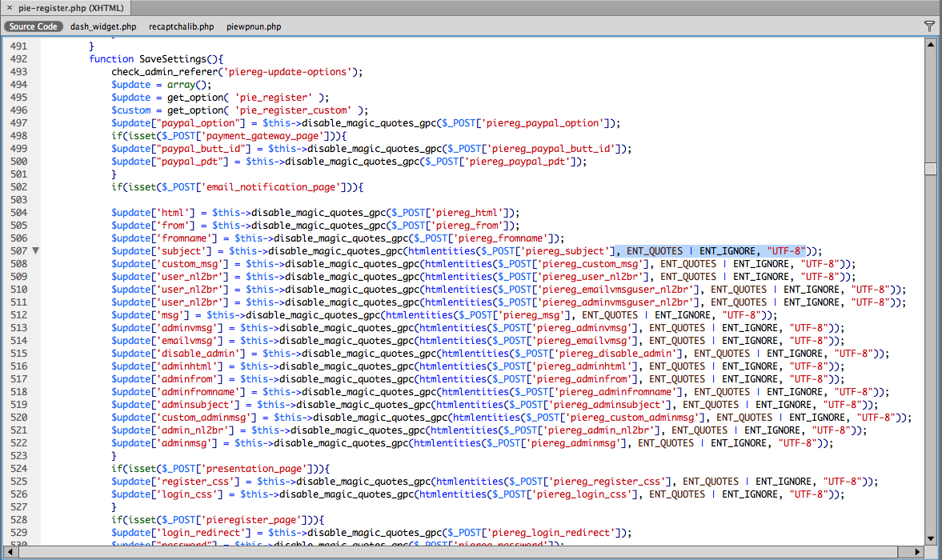Image resolution: width=942 pixels, height=560 pixels.
Task: Click 'piereg_paypal_option' on line 497
Action: pyautogui.click(x=543, y=123)
